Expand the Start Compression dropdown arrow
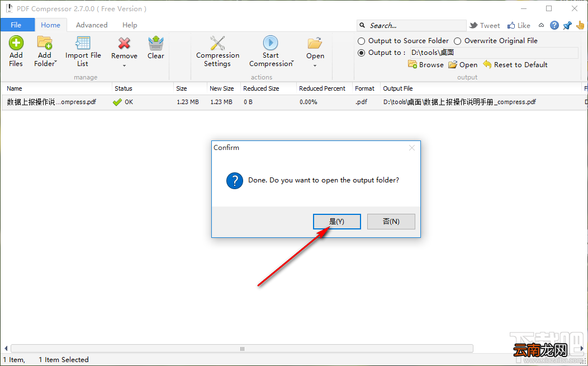The width and height of the screenshot is (588, 366). point(293,61)
